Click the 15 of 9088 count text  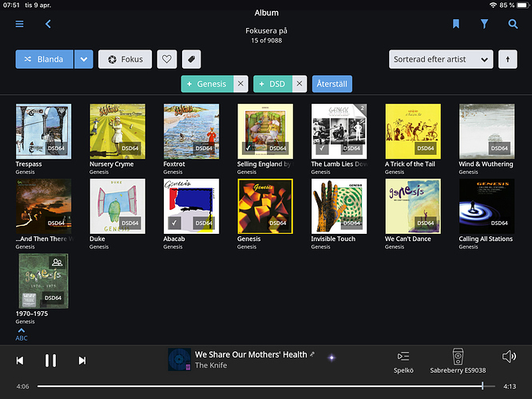click(x=266, y=41)
